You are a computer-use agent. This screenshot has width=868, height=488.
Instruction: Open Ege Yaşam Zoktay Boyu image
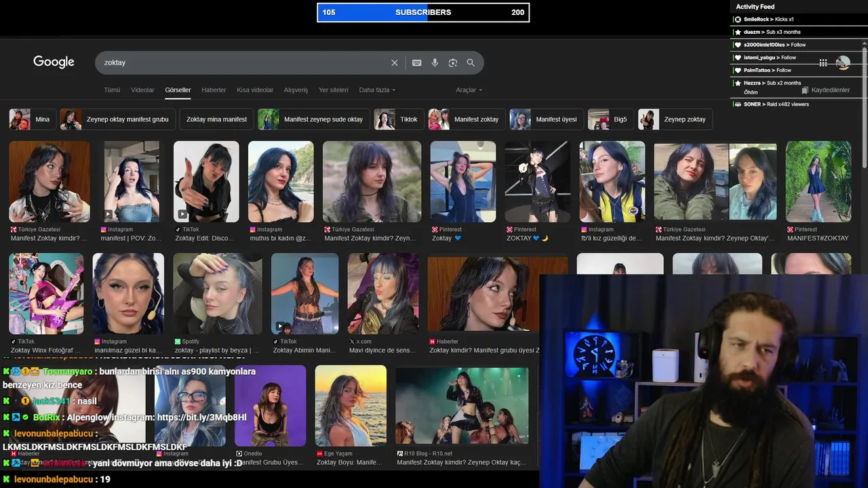[351, 406]
